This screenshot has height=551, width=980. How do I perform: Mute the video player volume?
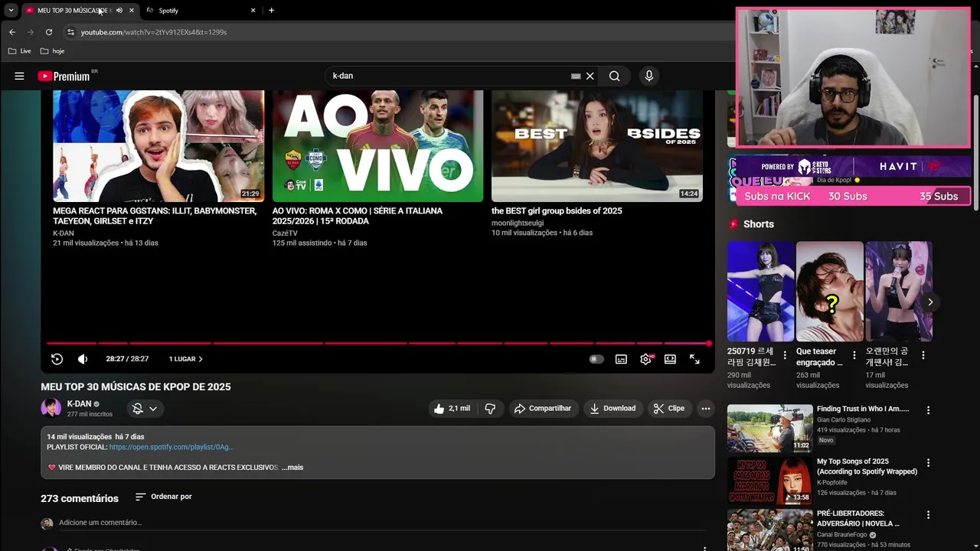pos(83,359)
